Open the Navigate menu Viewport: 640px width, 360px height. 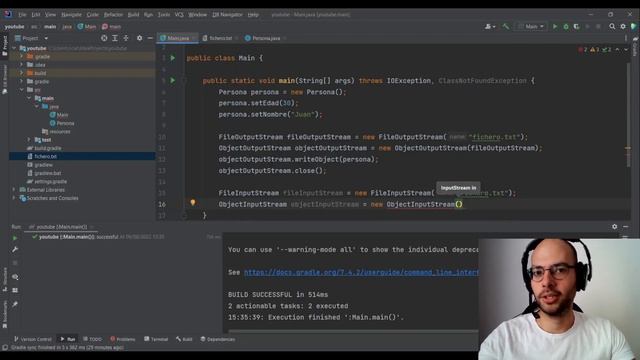point(71,14)
